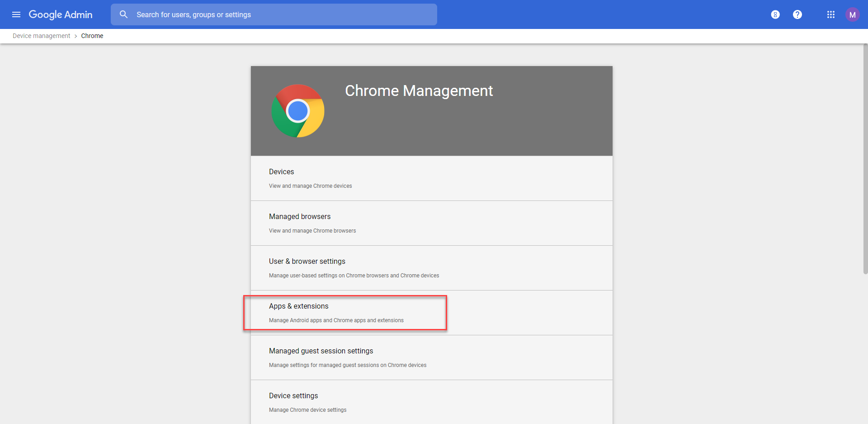Open Managed guest session settings

point(432,357)
